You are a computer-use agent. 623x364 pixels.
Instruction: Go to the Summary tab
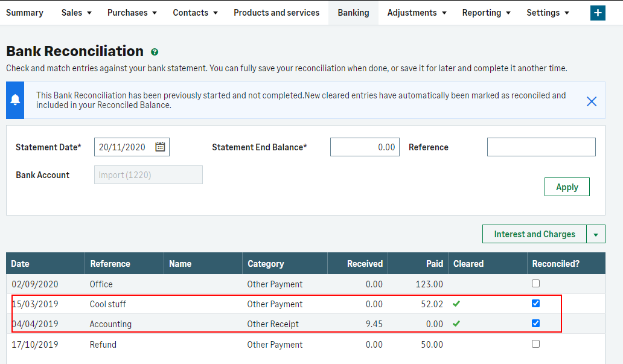pos(25,13)
